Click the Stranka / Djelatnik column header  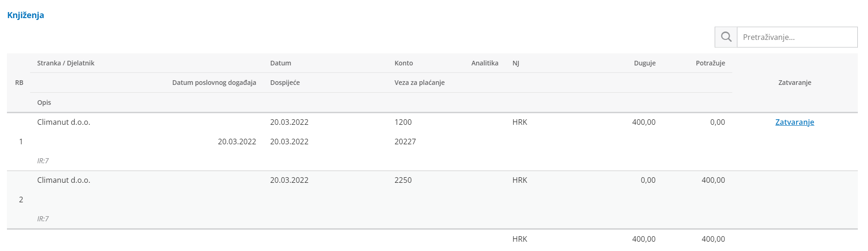tap(66, 63)
